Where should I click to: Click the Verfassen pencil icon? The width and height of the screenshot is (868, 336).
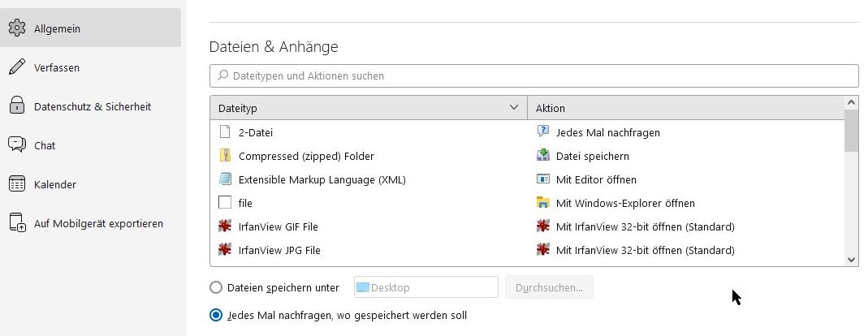[x=17, y=67]
